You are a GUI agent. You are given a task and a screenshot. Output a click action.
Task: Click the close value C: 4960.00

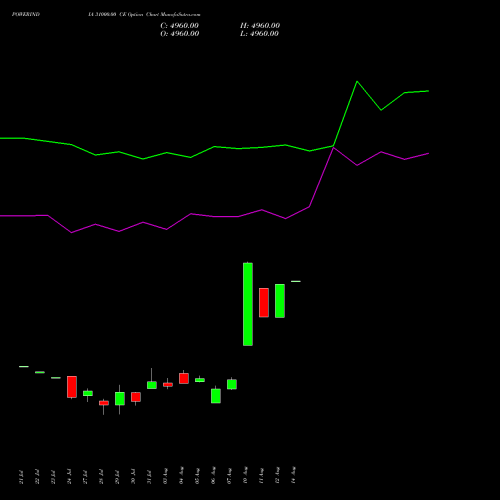[179, 26]
